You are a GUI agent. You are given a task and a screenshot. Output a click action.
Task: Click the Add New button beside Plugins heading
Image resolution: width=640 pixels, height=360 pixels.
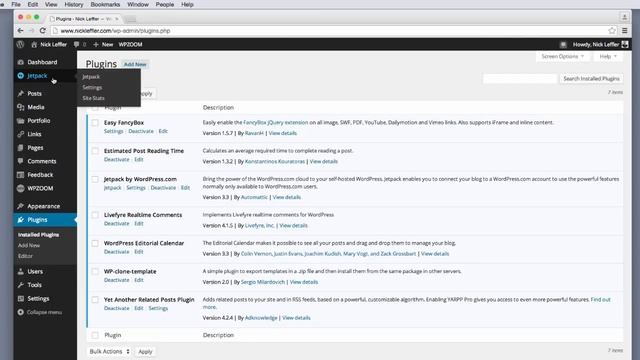[135, 64]
